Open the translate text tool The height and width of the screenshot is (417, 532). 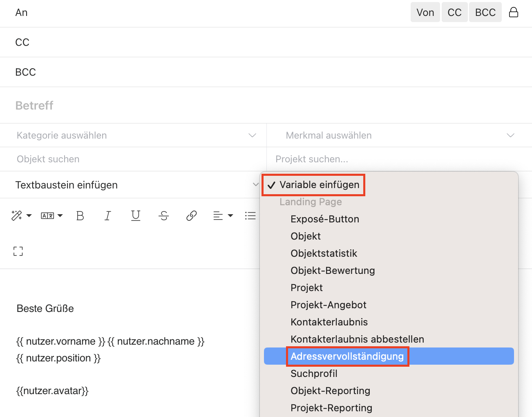click(48, 215)
